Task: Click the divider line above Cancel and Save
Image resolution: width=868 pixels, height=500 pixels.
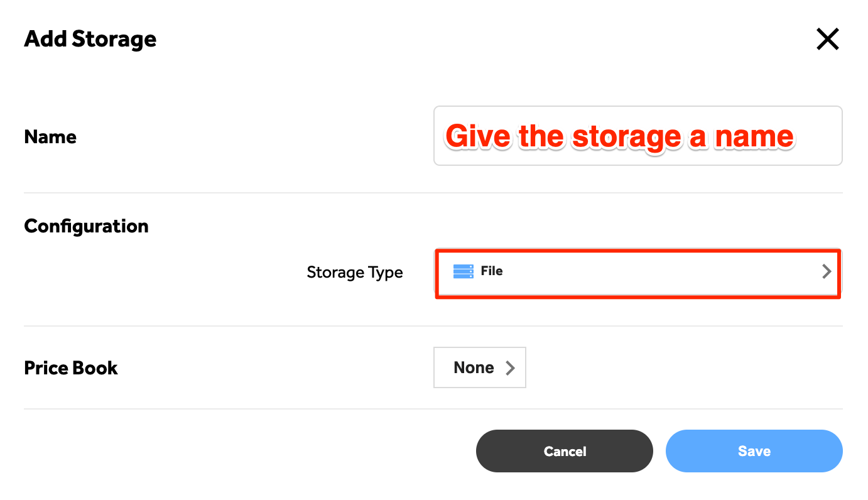Action: coord(433,409)
